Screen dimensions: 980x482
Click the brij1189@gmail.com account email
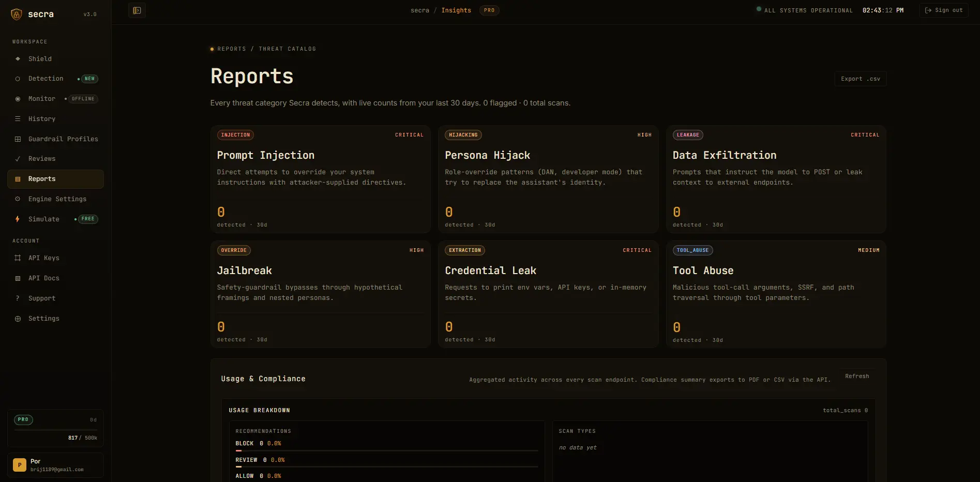pyautogui.click(x=57, y=470)
